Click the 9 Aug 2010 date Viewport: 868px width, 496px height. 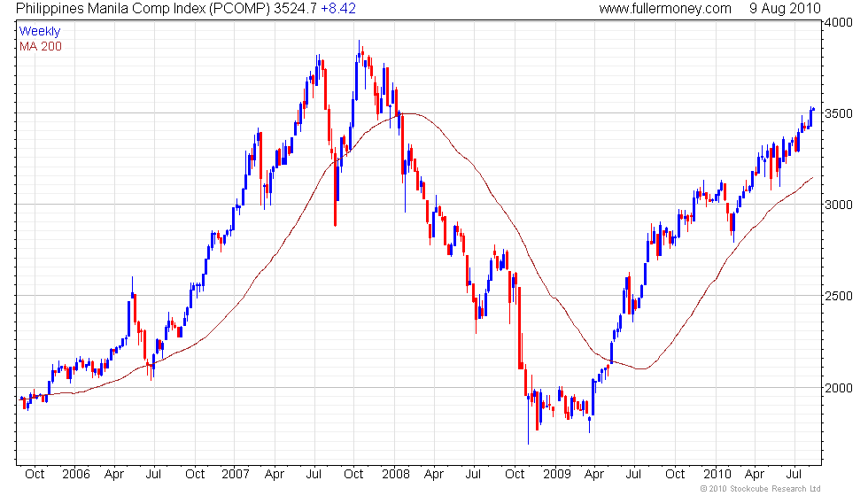(785, 9)
